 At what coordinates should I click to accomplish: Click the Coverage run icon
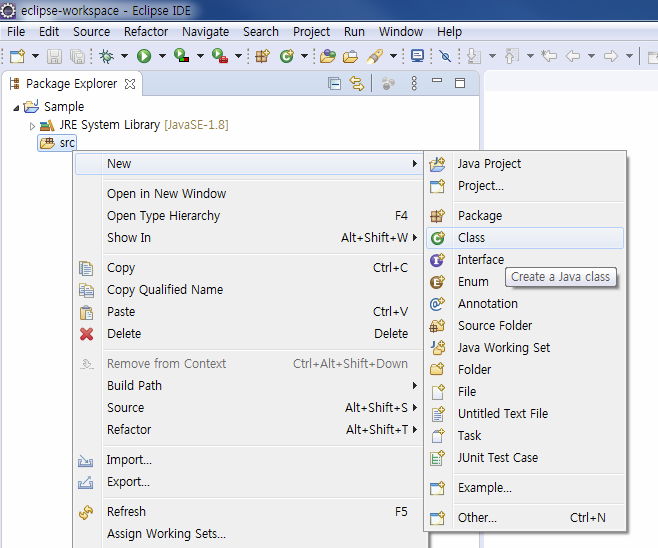(182, 56)
